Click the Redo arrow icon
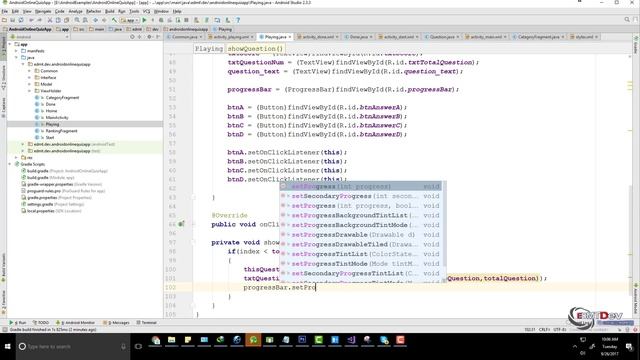 [40, 20]
